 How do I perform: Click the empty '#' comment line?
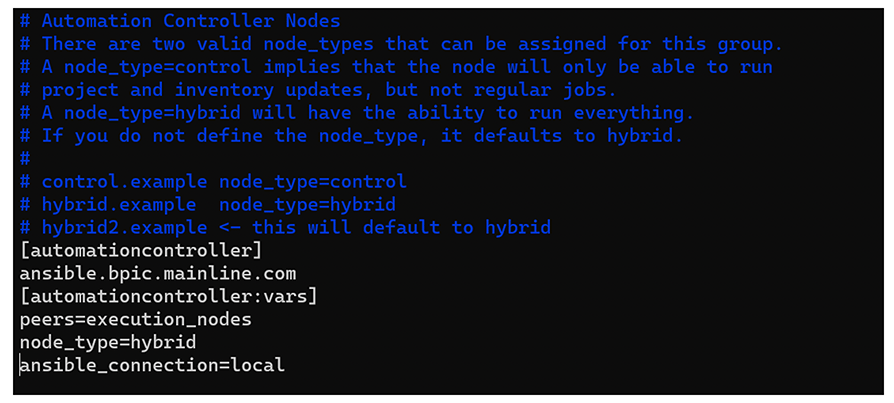[25, 159]
